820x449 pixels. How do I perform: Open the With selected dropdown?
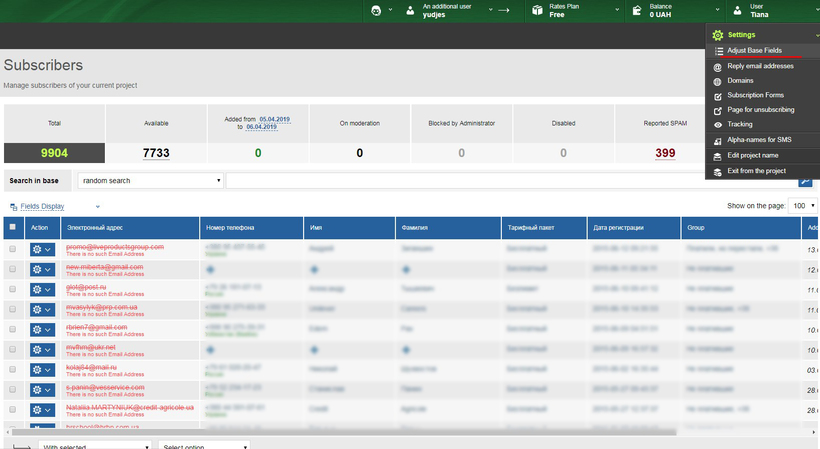click(x=95, y=445)
